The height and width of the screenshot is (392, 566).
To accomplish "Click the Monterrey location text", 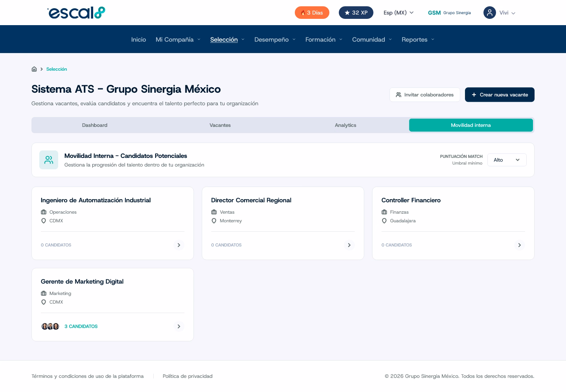I will 231,221.
